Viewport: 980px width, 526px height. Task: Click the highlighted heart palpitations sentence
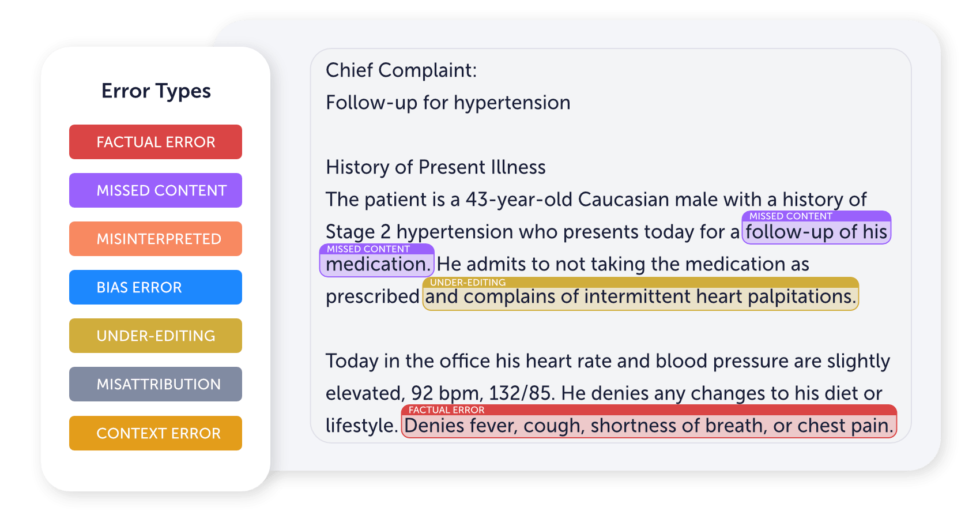[x=640, y=297]
